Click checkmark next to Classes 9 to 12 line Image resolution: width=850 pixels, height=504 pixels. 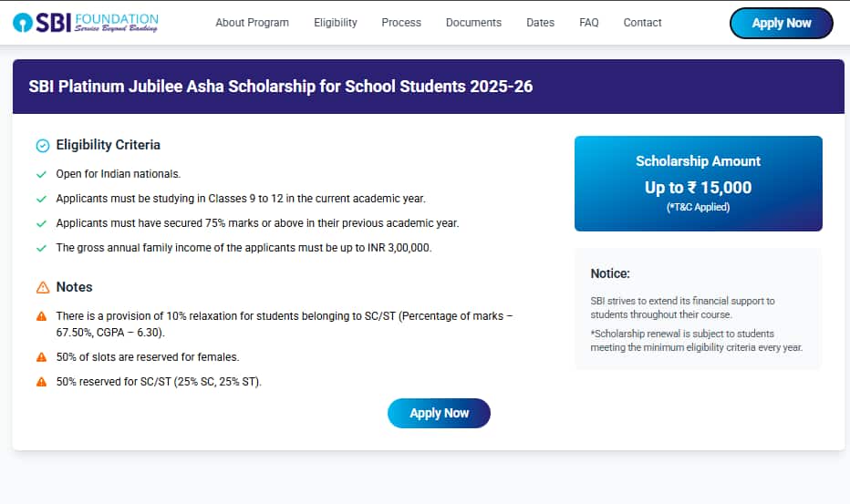point(41,199)
